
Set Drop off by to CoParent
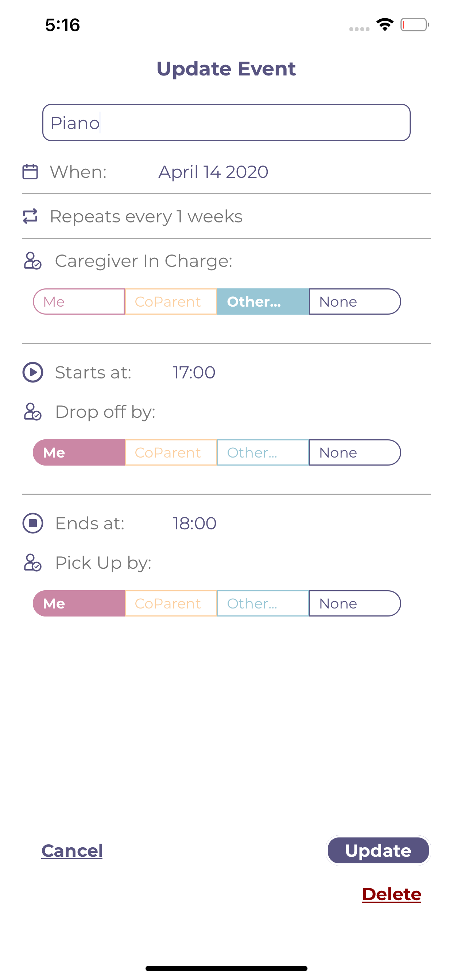[x=170, y=452]
